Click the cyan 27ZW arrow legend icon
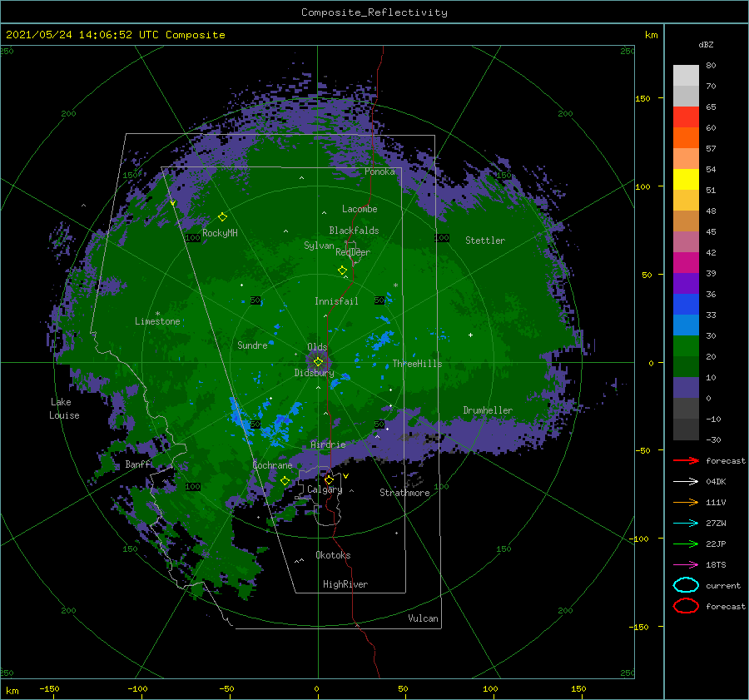The height and width of the screenshot is (700, 749). pos(686,524)
